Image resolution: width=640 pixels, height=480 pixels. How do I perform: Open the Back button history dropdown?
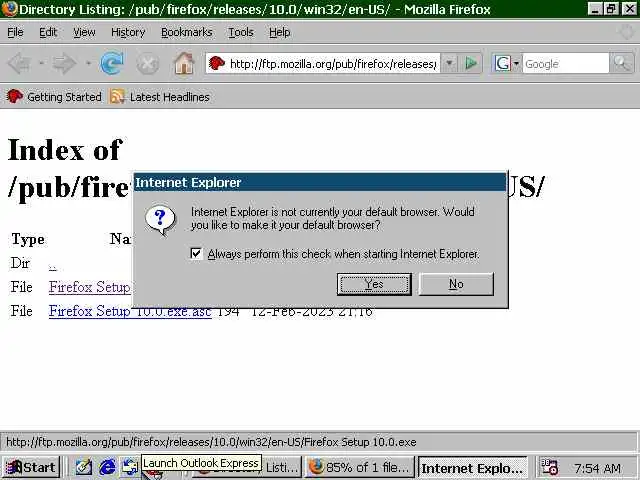click(x=41, y=63)
